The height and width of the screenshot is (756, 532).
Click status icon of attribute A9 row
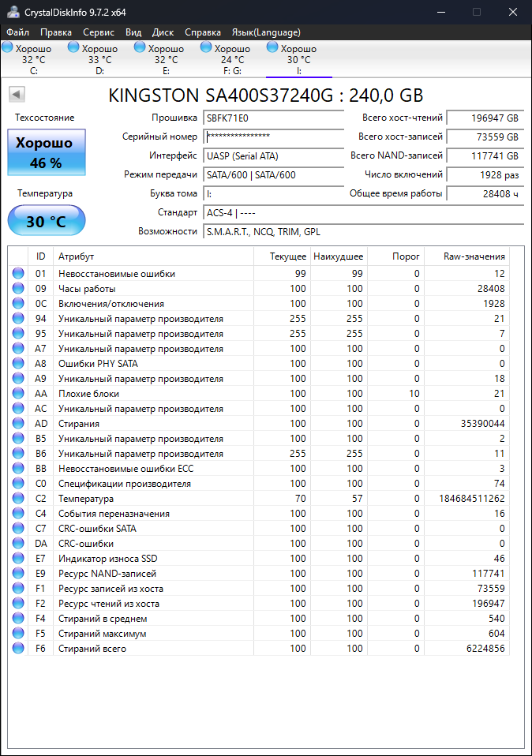[18, 379]
